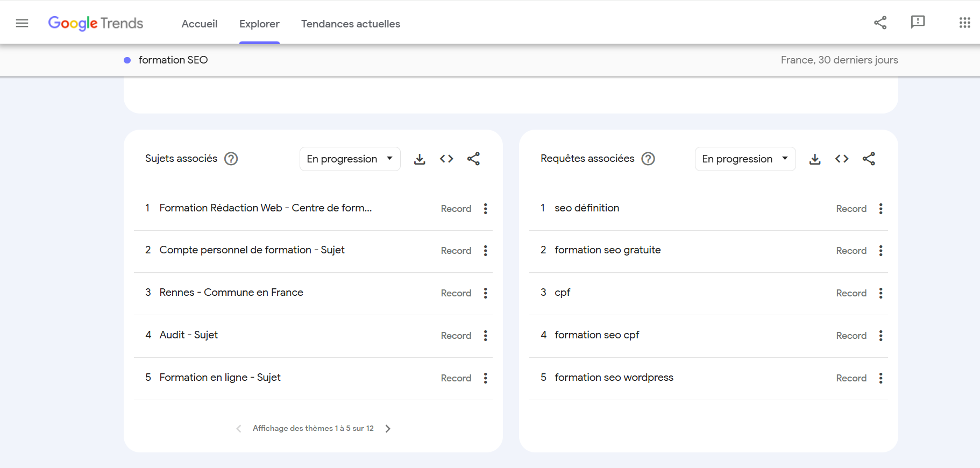Open Compte personnel de formation topic
The image size is (980, 468).
point(252,250)
